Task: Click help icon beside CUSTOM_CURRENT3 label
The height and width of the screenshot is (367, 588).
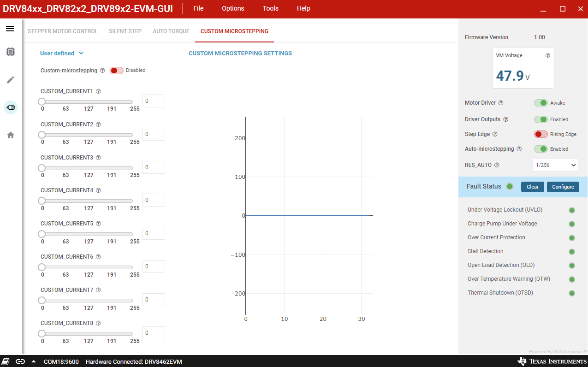Action: point(98,158)
